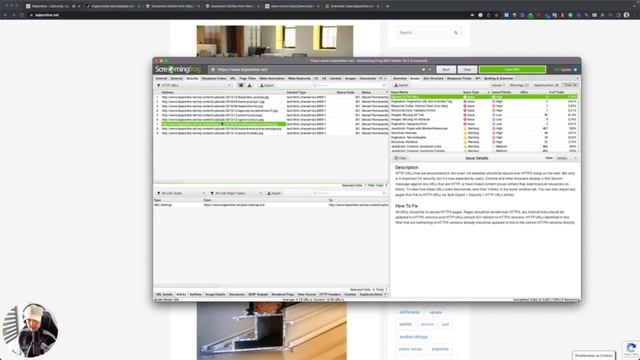Screen dimensions: 640x360
Task: Click the Start button
Action: pos(446,70)
